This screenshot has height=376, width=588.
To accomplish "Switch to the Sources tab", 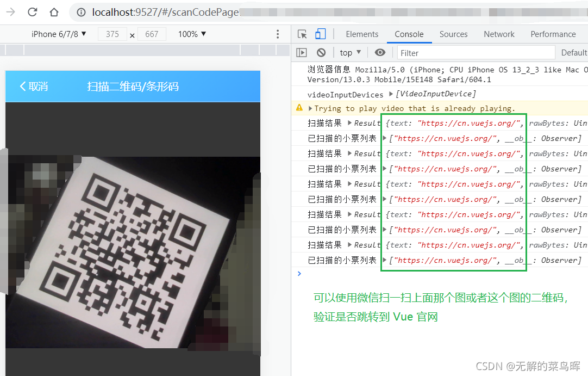I will pos(453,34).
